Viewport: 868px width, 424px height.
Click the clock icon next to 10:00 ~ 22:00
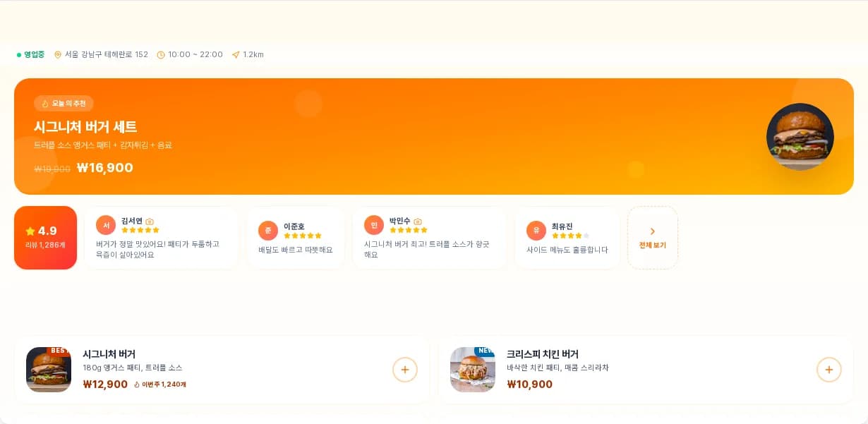161,54
